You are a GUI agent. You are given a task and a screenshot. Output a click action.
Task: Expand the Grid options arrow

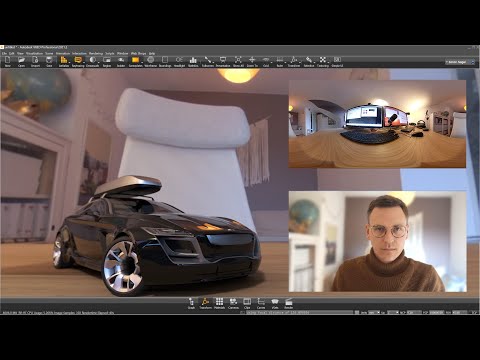tap(272, 62)
